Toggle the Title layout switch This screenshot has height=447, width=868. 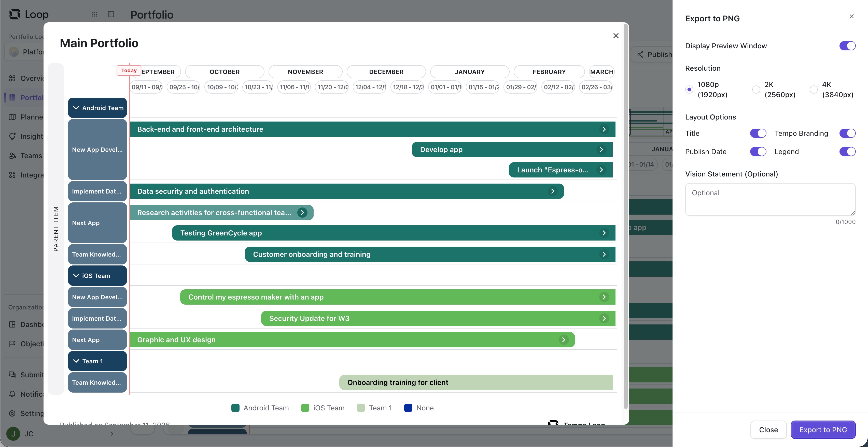click(x=758, y=133)
